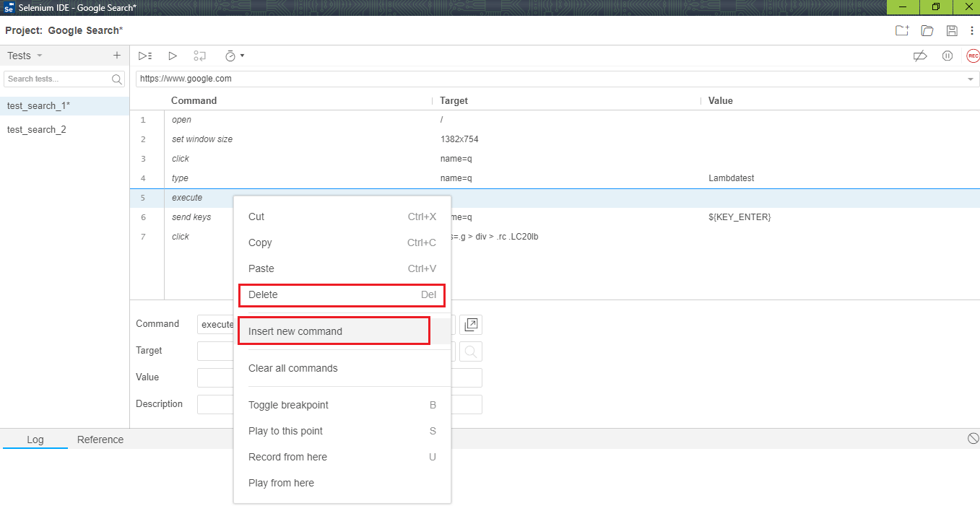The height and width of the screenshot is (529, 980).
Task: Toggle pause on exceptions icon
Action: coord(948,56)
